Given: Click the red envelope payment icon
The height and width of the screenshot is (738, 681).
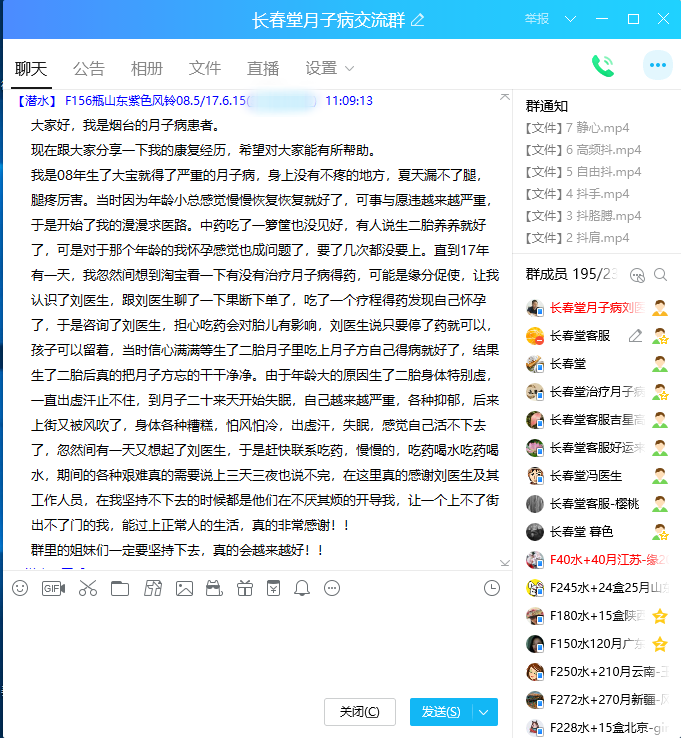Looking at the screenshot, I should 274,588.
